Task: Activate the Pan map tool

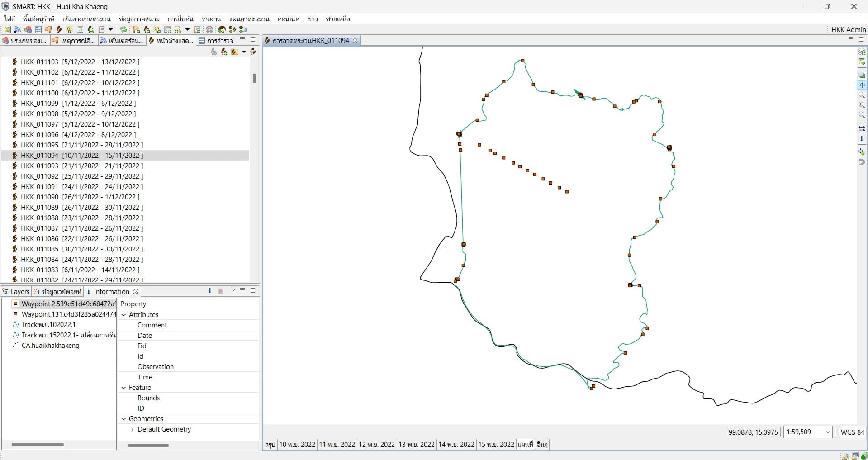Action: [862, 85]
